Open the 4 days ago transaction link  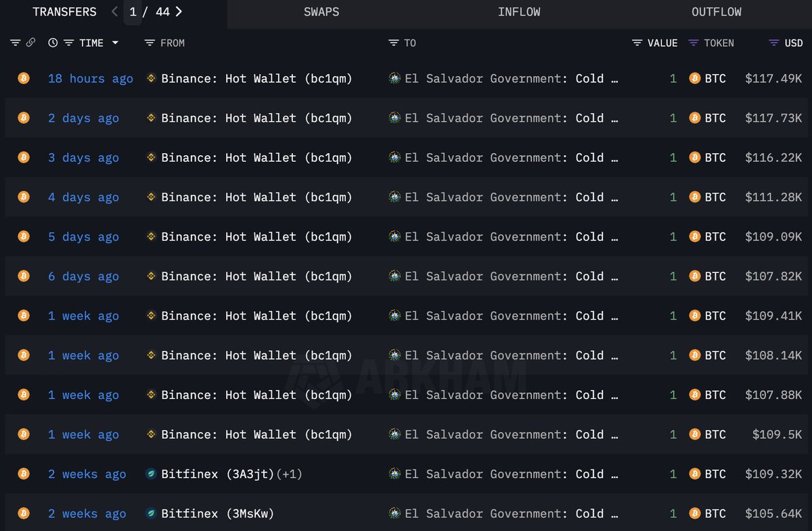coord(83,197)
